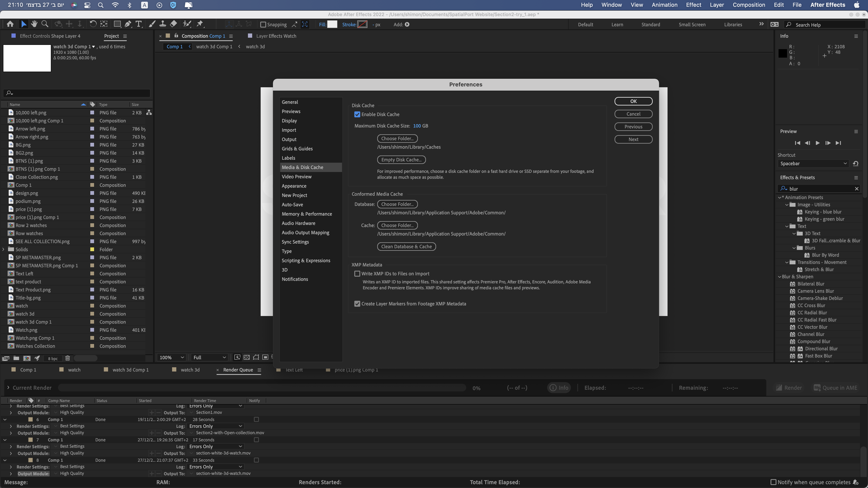This screenshot has width=868, height=488.
Task: Click in the Effects & Presets search field
Action: click(819, 189)
